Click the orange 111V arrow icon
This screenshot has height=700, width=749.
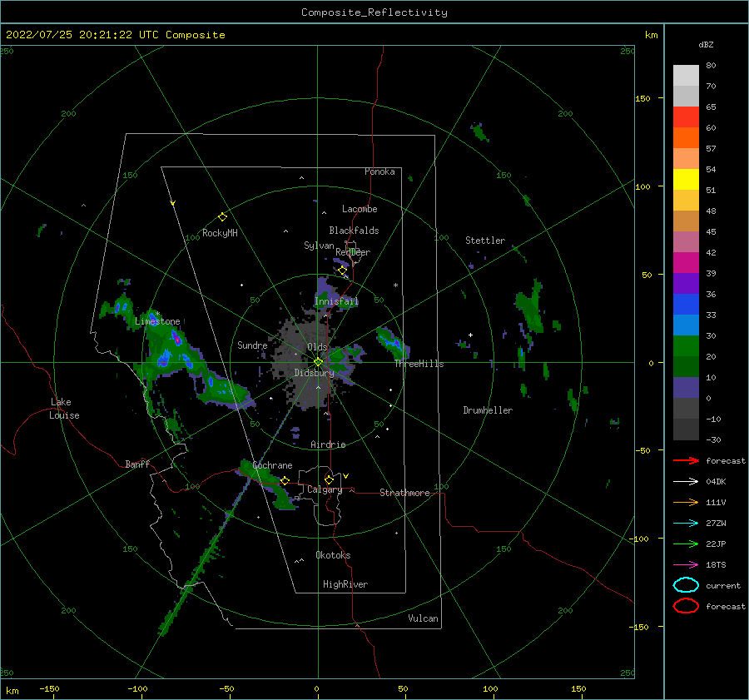(x=686, y=502)
